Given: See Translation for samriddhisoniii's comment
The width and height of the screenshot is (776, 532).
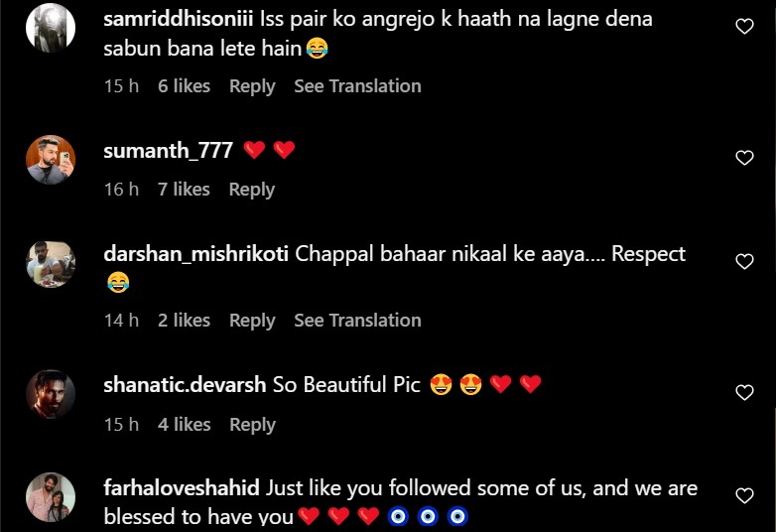Looking at the screenshot, I should pyautogui.click(x=358, y=86).
